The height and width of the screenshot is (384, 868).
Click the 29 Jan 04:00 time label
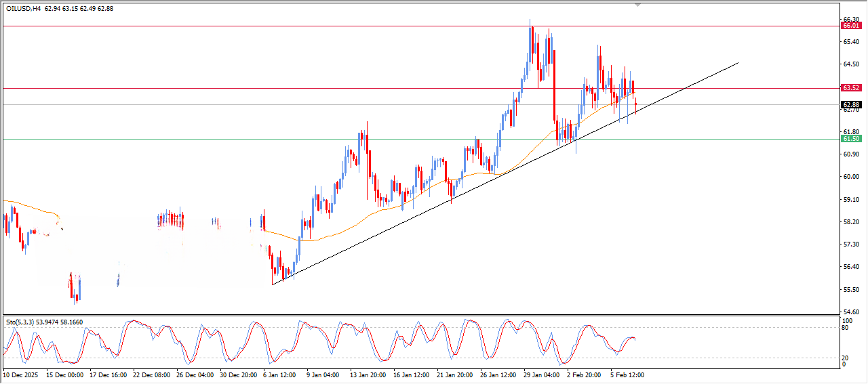[x=540, y=375]
